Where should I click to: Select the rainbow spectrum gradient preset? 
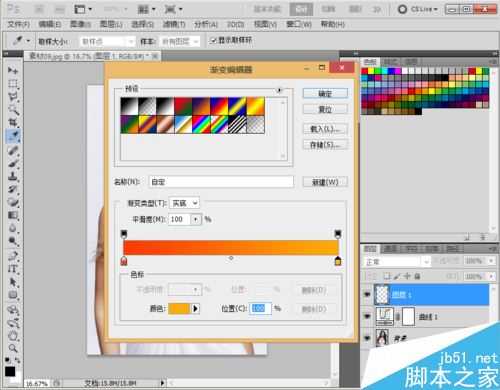point(201,124)
